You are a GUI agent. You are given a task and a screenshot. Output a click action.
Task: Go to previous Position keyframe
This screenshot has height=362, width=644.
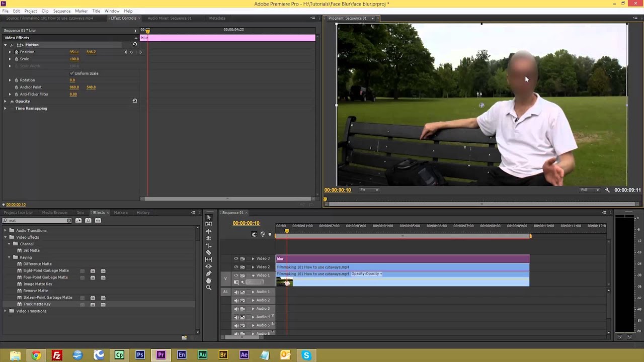pyautogui.click(x=126, y=52)
